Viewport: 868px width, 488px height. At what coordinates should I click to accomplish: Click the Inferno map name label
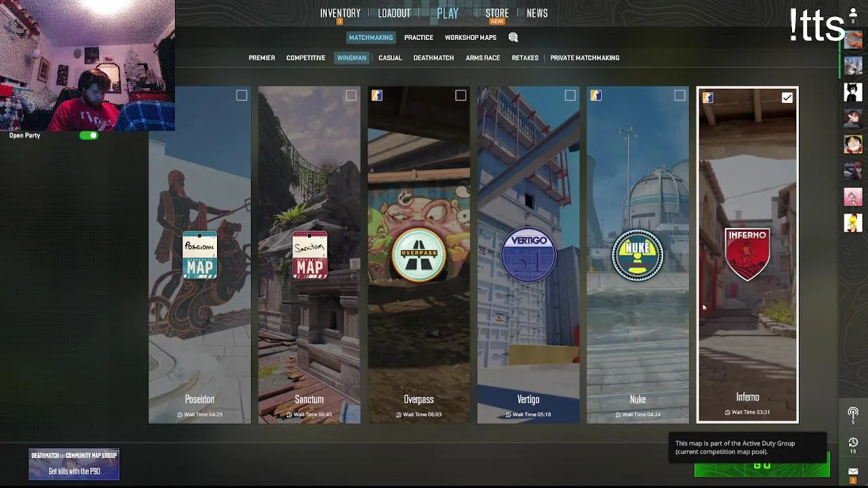point(747,397)
